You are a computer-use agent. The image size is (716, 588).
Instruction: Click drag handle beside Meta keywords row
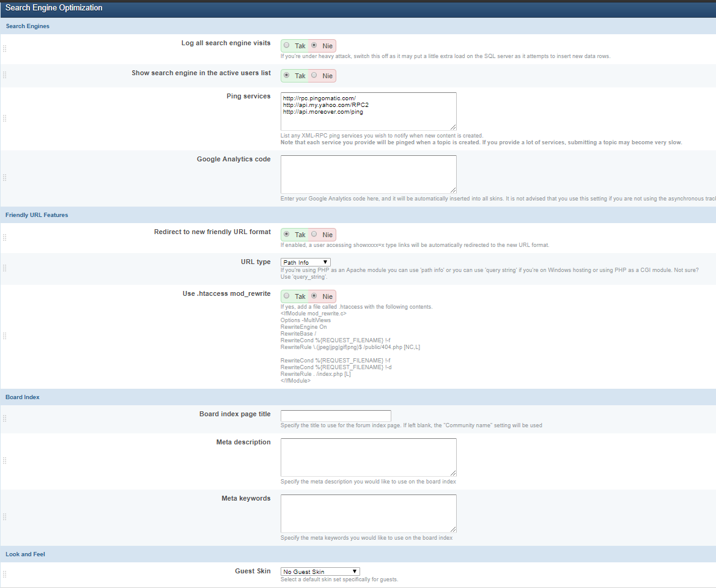pos(5,517)
